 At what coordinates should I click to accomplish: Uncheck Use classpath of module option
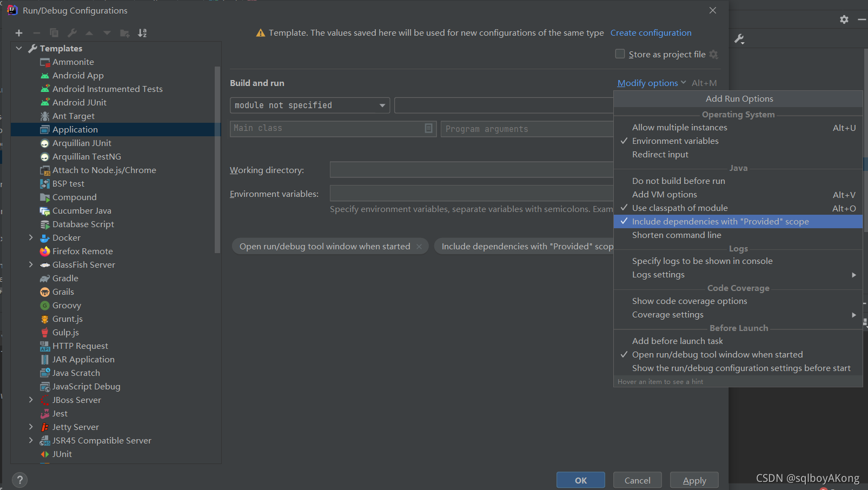pos(738,208)
